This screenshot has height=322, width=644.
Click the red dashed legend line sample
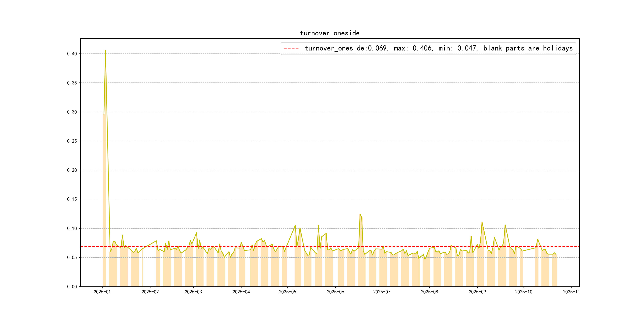coord(291,48)
